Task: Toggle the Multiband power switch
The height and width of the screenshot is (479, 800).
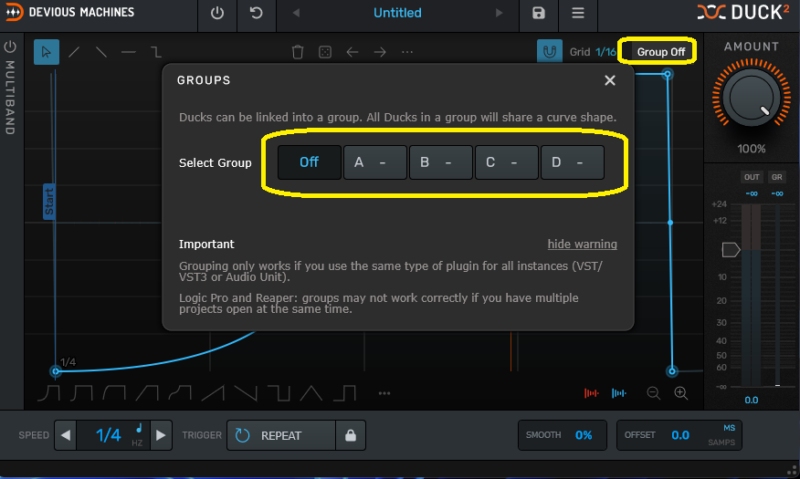Action: tap(10, 47)
